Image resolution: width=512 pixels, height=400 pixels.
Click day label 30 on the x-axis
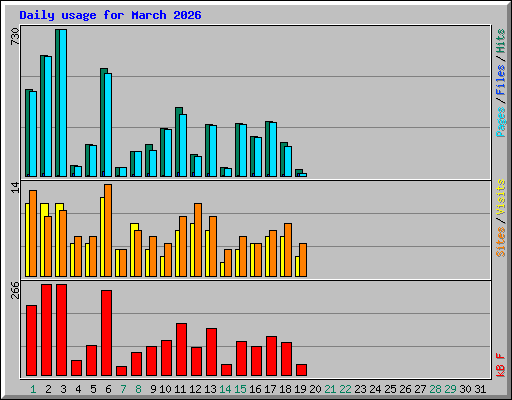click(465, 389)
